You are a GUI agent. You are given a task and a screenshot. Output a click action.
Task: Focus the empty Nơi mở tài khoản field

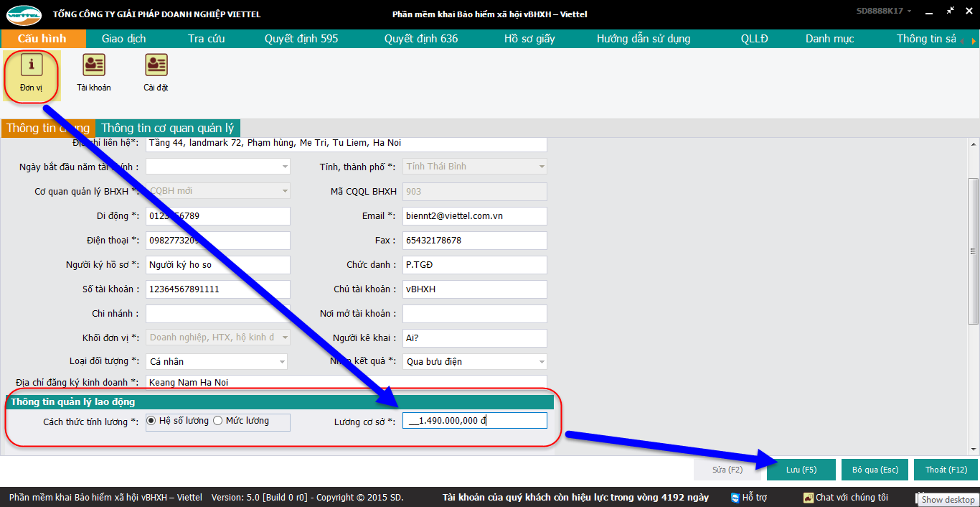click(475, 313)
